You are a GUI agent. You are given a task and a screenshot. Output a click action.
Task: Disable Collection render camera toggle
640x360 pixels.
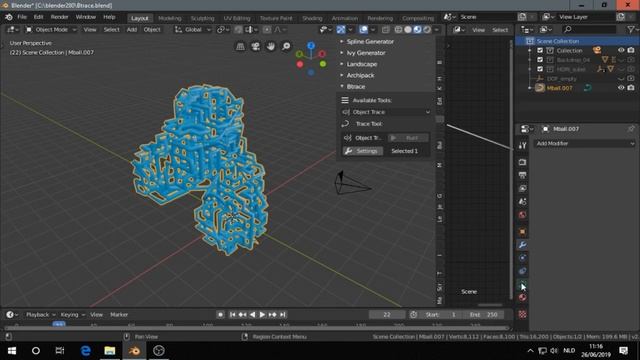point(631,50)
